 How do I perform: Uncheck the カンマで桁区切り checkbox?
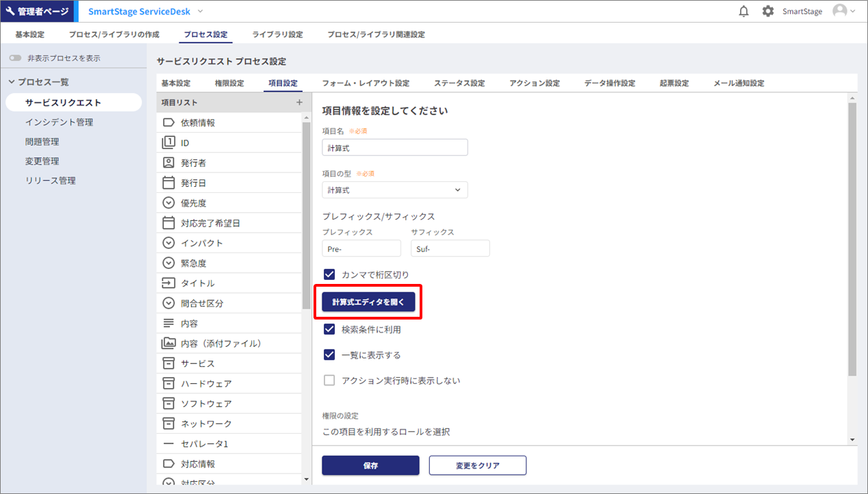(329, 274)
